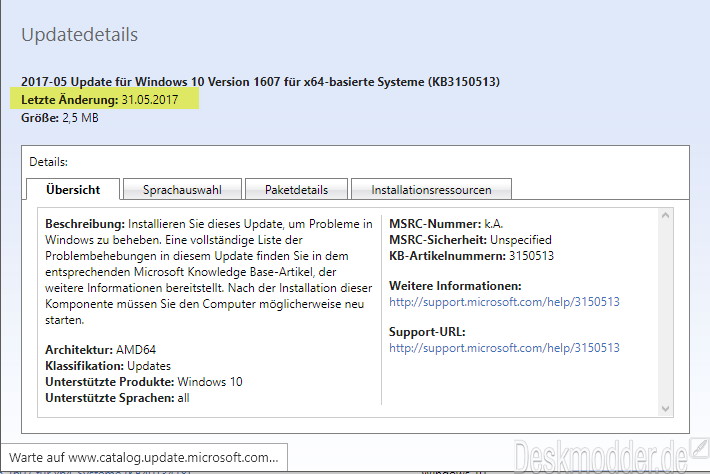Click the status bar loading message
The image size is (710, 474).
(x=144, y=457)
